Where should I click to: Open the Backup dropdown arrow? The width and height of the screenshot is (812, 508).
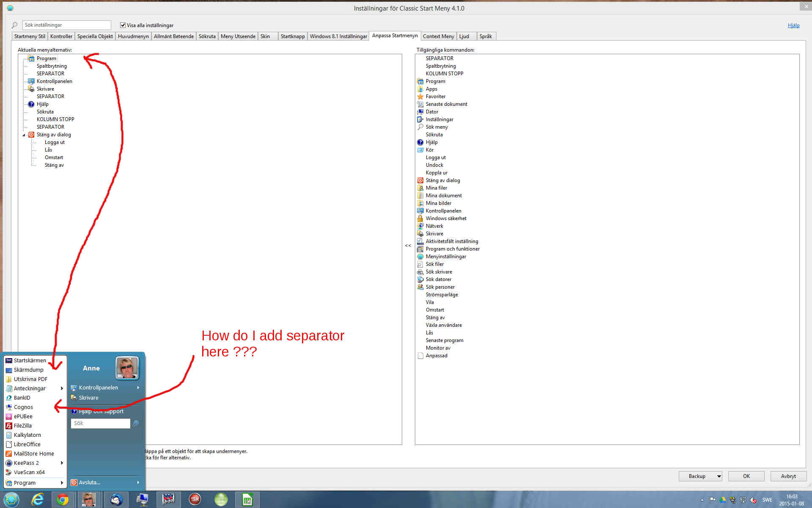(x=719, y=476)
